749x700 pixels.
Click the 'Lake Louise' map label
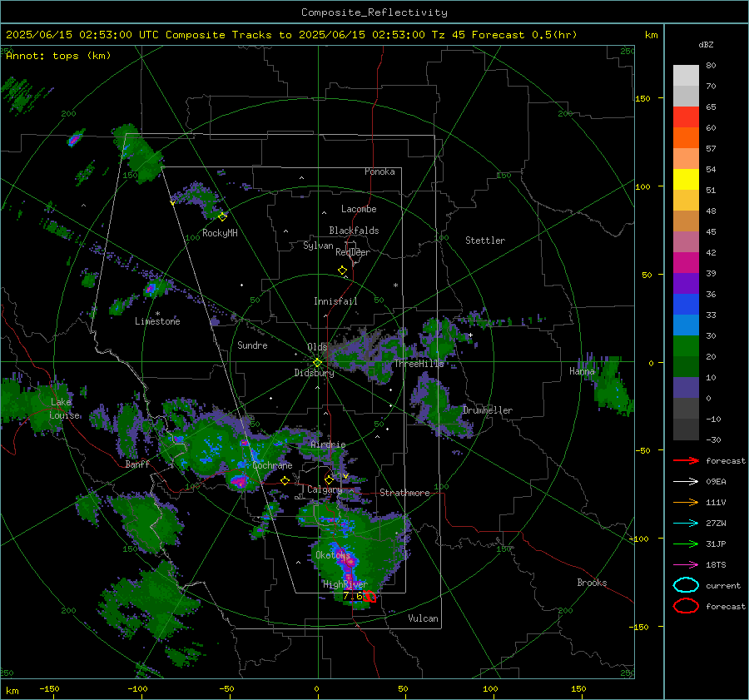pyautogui.click(x=64, y=409)
